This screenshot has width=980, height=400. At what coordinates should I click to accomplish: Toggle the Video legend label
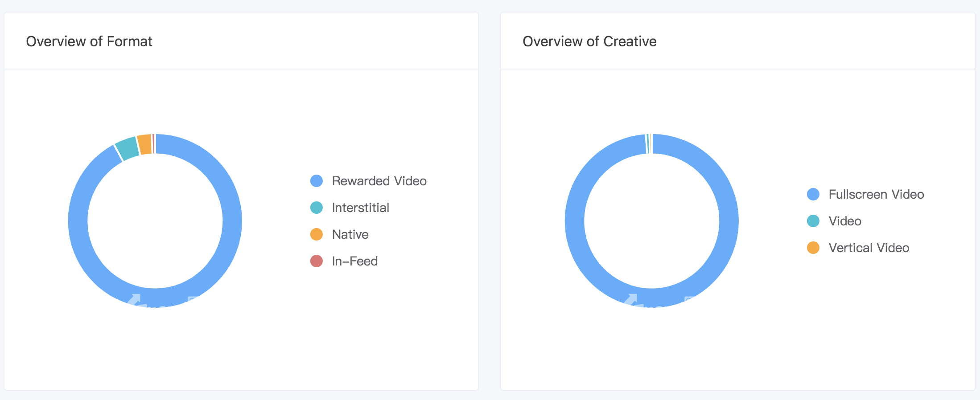[844, 221]
